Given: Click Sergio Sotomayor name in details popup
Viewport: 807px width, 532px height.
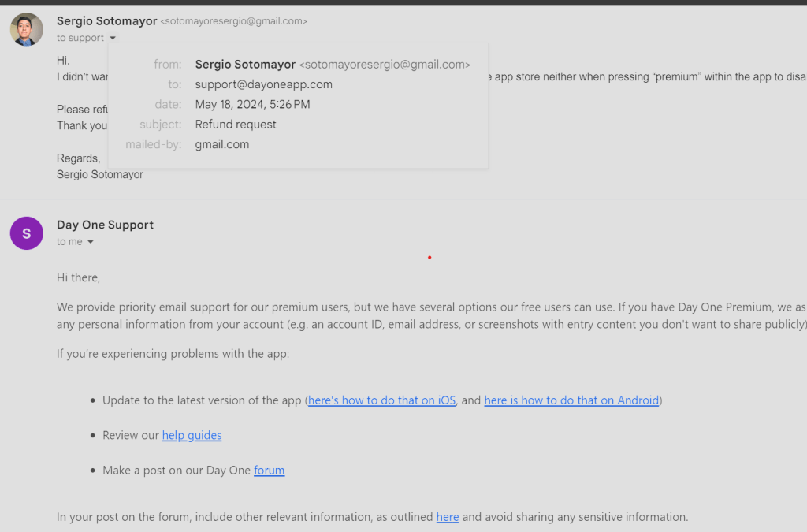Looking at the screenshot, I should pyautogui.click(x=245, y=65).
